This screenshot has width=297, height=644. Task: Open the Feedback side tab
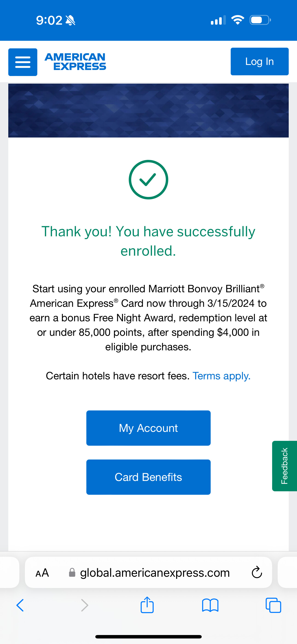284,466
